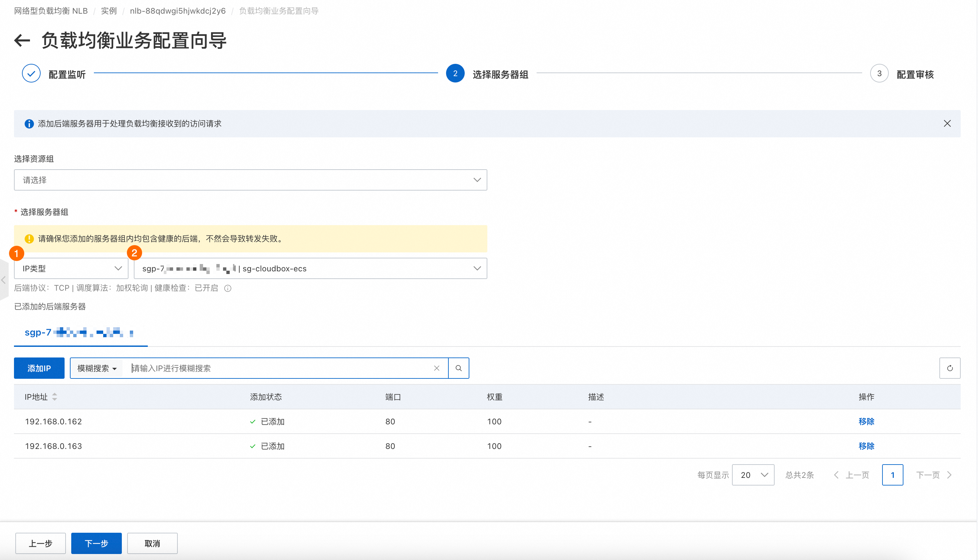Go to next page arrow
The image size is (978, 560).
coord(949,475)
